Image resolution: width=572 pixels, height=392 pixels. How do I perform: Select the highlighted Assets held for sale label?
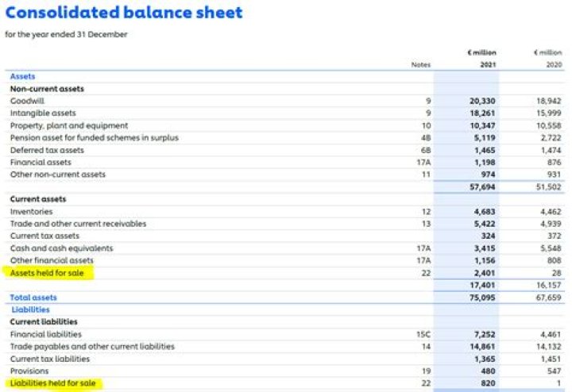(x=46, y=273)
